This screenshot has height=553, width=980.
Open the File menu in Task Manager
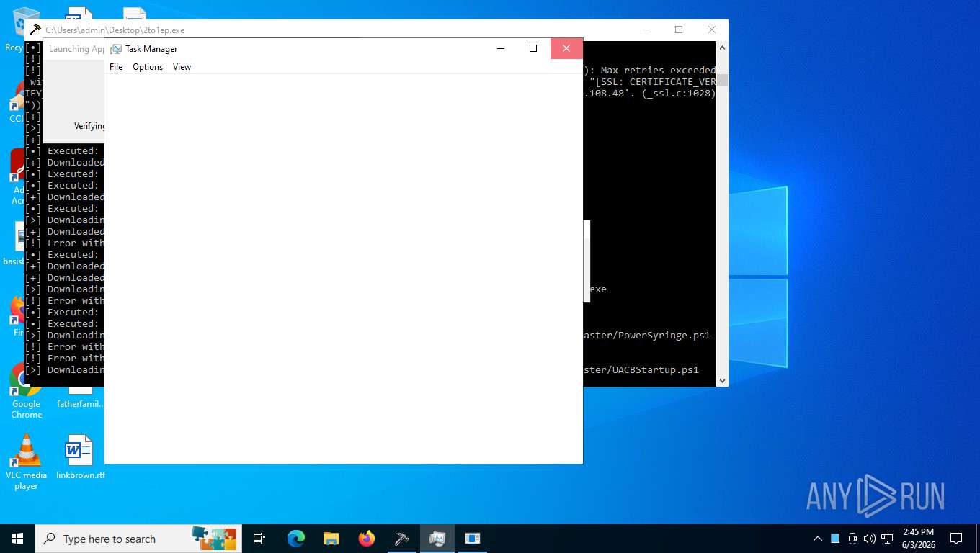click(x=116, y=67)
